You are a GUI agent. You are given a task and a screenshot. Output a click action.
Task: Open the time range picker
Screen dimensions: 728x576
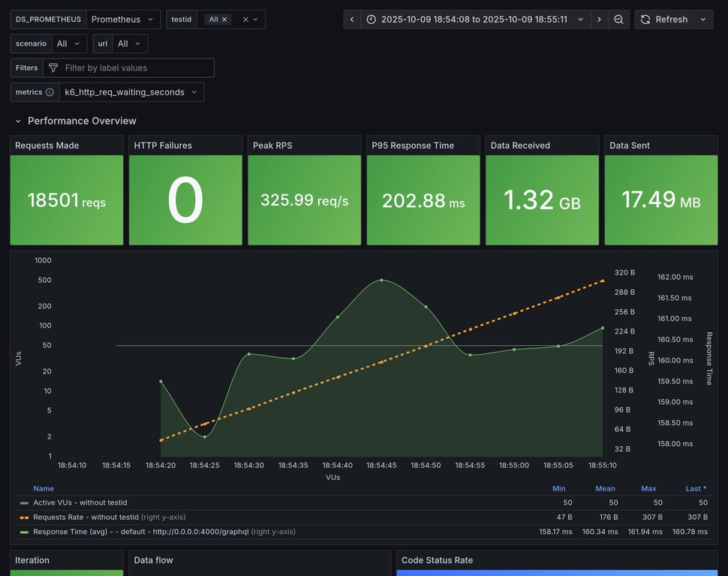476,19
